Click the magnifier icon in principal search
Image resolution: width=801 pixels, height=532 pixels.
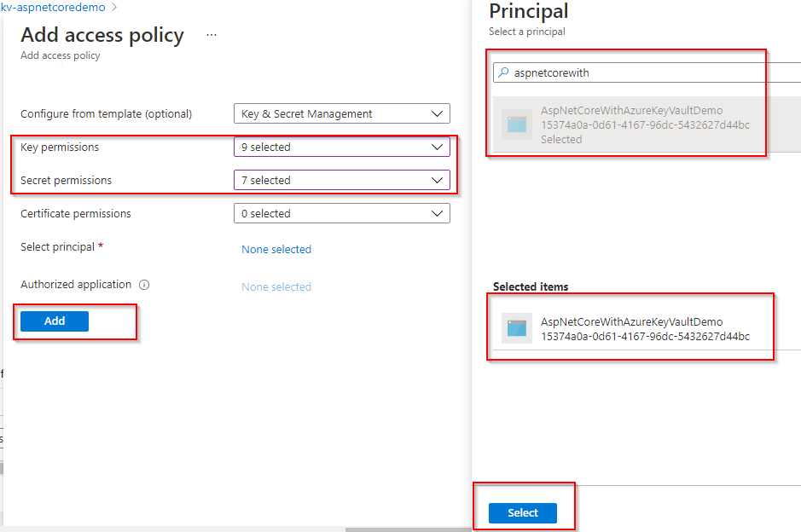click(503, 72)
